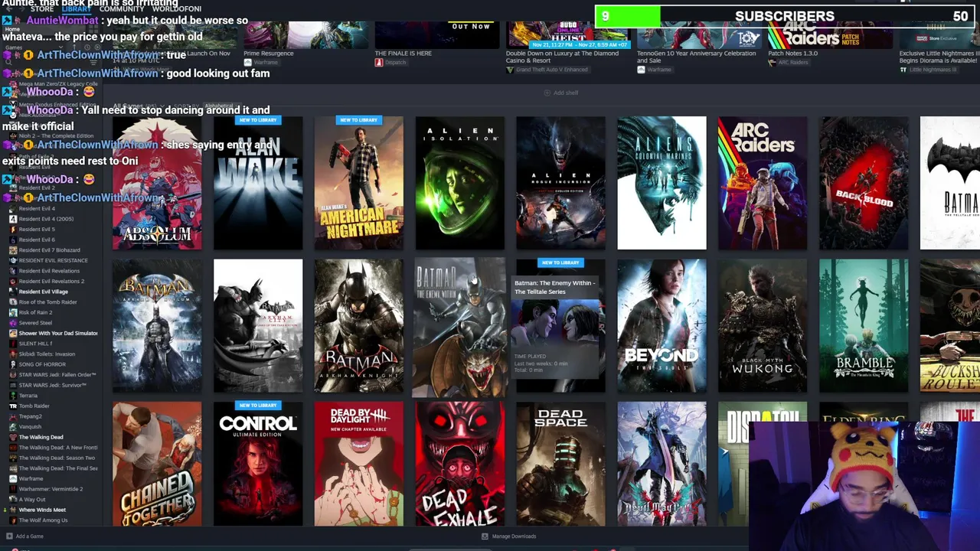Image resolution: width=980 pixels, height=551 pixels.
Task: Click Add a Game at bottom left
Action: (24, 536)
